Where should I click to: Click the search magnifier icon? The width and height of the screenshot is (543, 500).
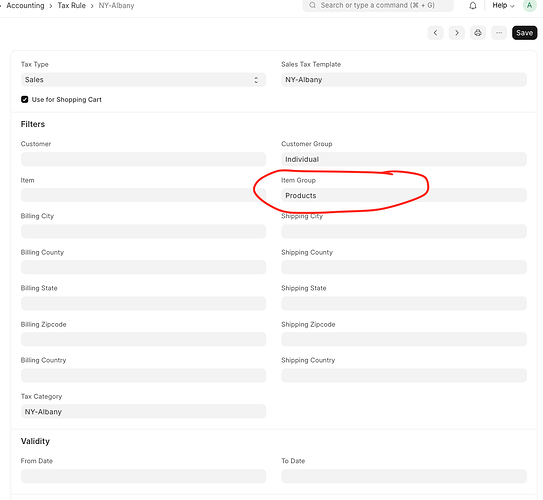[312, 5]
